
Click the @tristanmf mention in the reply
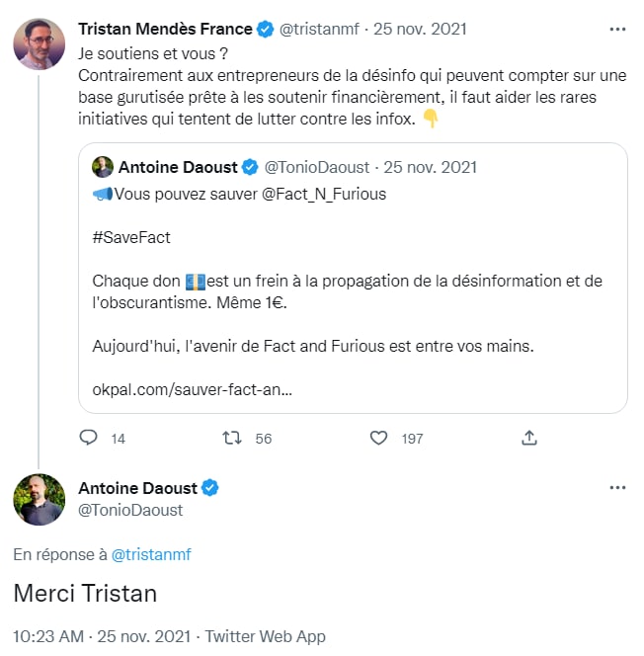coord(151,554)
